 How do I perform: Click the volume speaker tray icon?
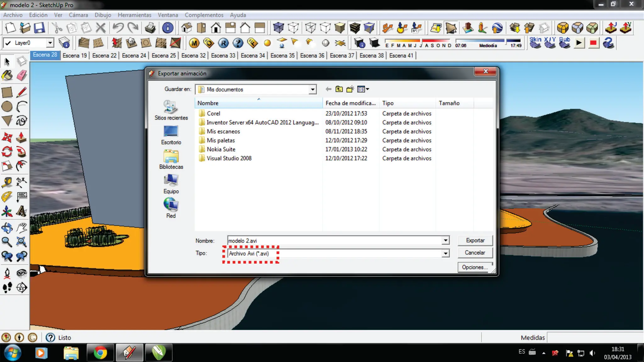592,353
